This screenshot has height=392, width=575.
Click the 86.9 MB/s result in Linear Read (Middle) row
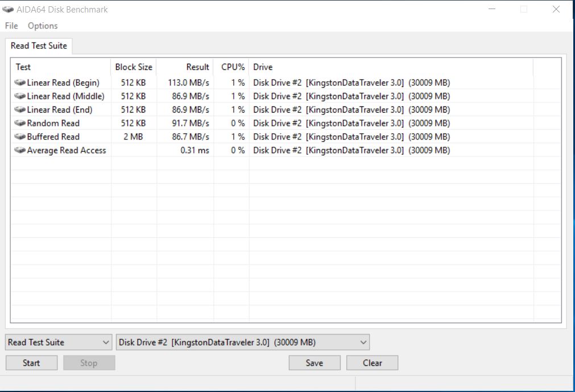coord(191,96)
